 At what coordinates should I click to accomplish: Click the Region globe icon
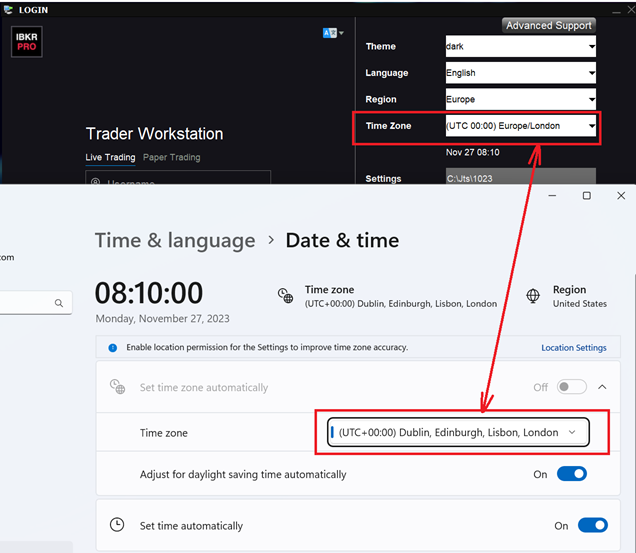(533, 296)
